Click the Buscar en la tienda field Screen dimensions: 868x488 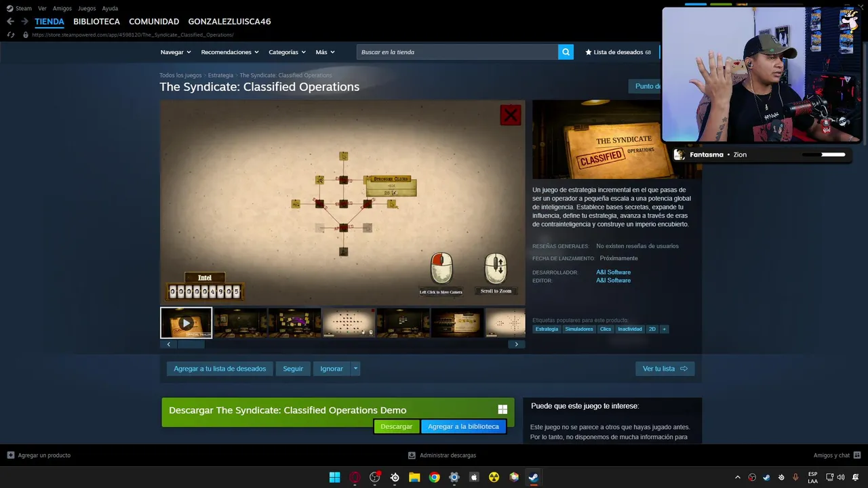click(x=457, y=52)
